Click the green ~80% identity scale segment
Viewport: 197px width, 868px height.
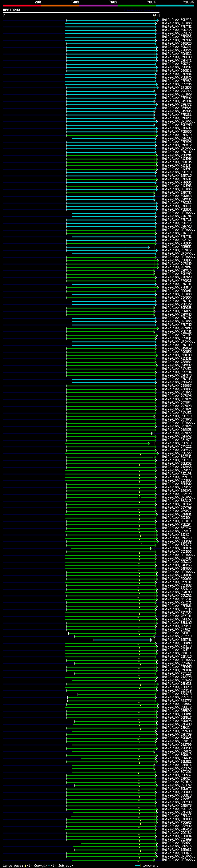(x=137, y=6)
